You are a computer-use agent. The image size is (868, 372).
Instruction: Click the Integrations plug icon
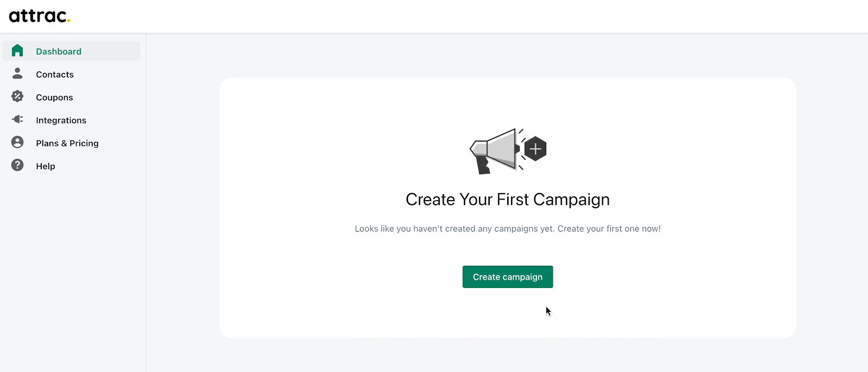click(x=17, y=119)
